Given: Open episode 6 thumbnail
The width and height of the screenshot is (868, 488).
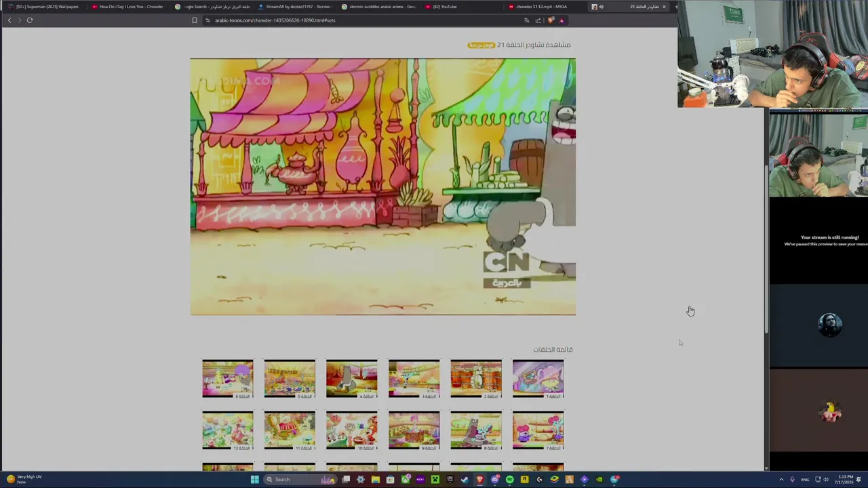Looking at the screenshot, I should (x=227, y=378).
